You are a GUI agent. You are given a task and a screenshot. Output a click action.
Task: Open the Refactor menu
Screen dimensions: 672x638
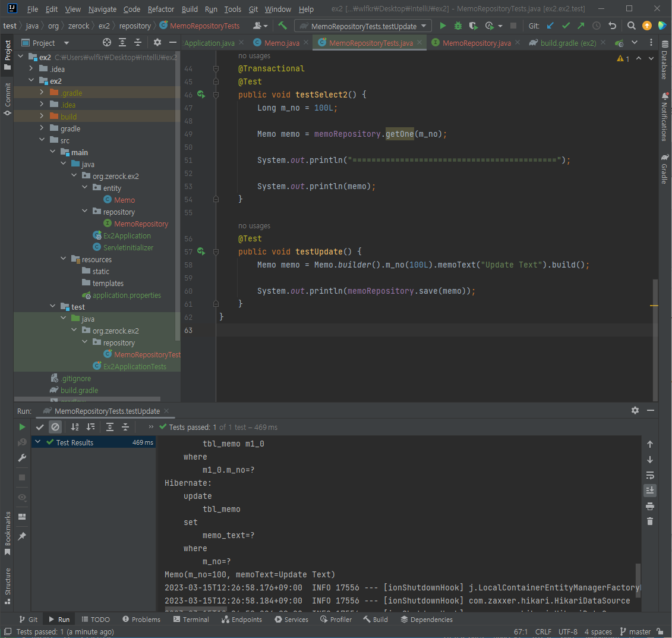click(x=160, y=9)
